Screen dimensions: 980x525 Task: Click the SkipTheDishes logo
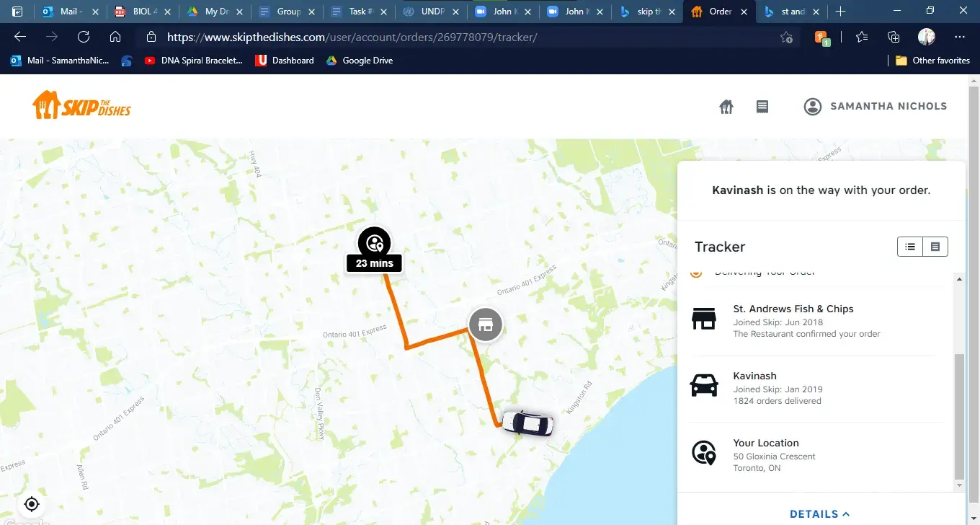(x=81, y=105)
